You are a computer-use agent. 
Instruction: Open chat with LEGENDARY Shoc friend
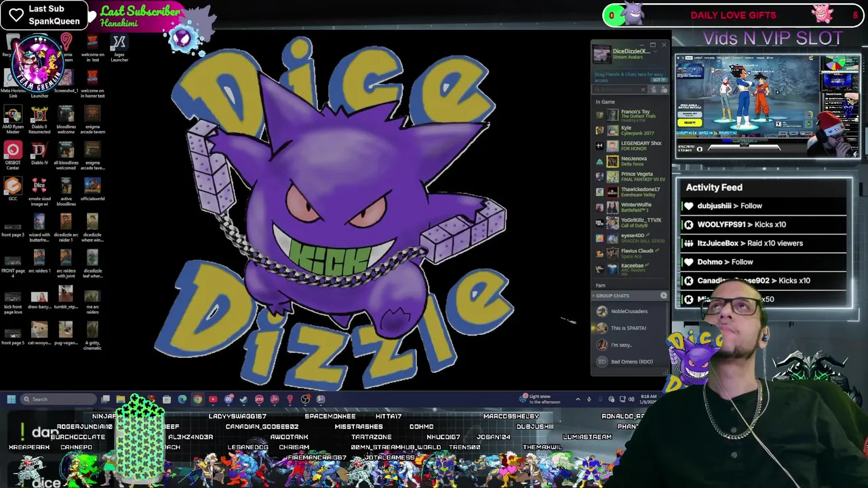[x=631, y=146]
